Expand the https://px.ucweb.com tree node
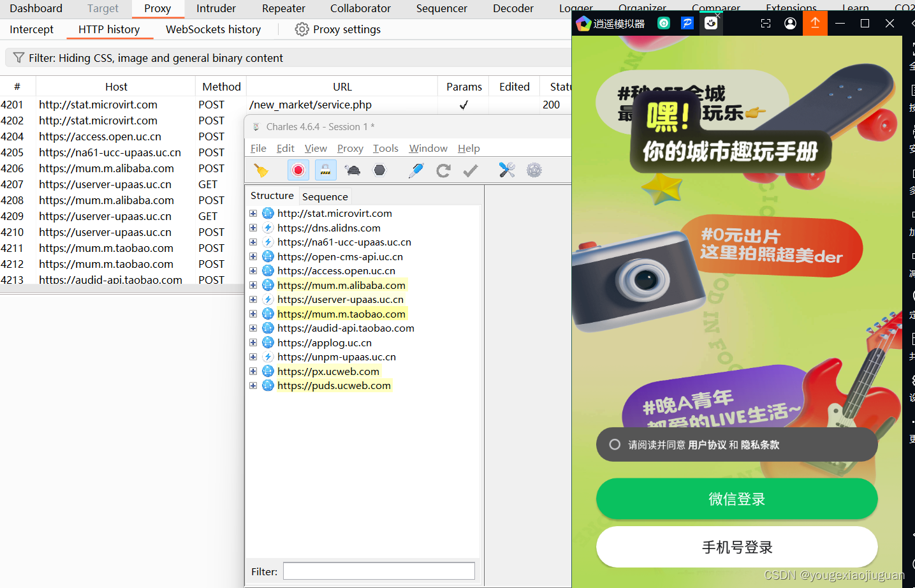Image resolution: width=915 pixels, height=588 pixels. coord(253,371)
